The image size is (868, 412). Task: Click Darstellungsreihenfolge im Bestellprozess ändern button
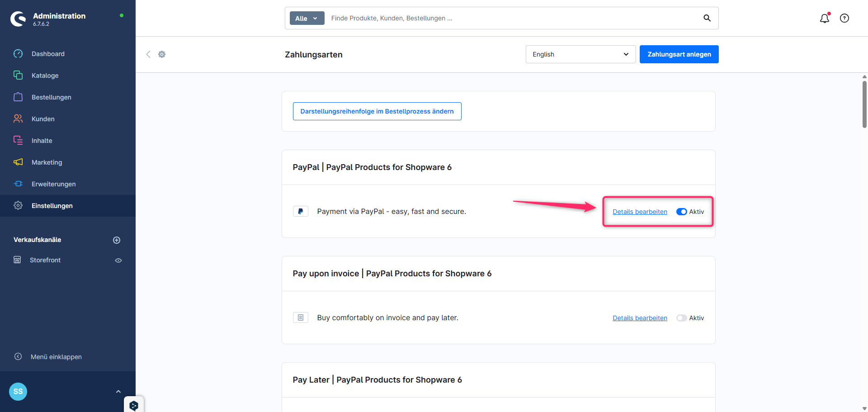click(377, 111)
